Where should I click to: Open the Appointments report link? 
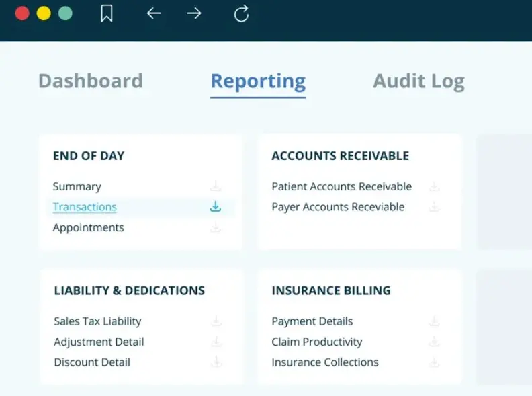(x=88, y=227)
